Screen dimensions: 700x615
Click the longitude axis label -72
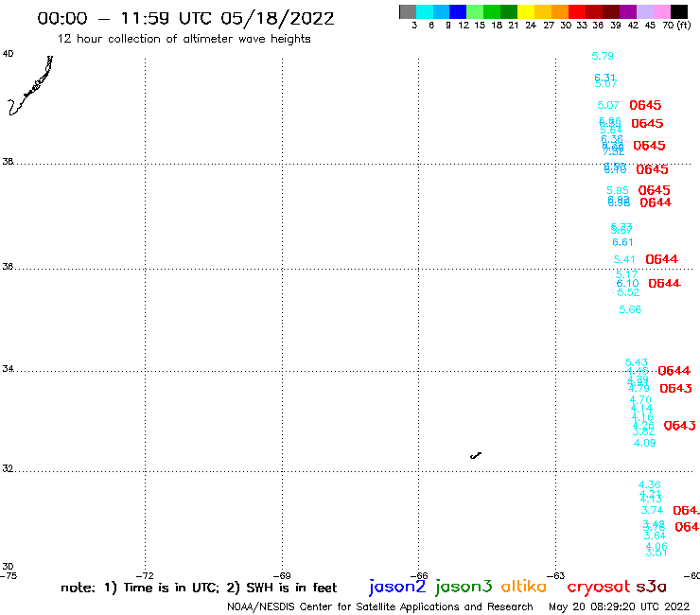pos(146,575)
